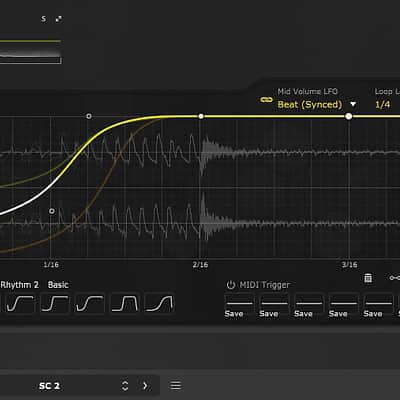
Task: Open the Rhythm 2 preset tab
Action: click(x=19, y=285)
